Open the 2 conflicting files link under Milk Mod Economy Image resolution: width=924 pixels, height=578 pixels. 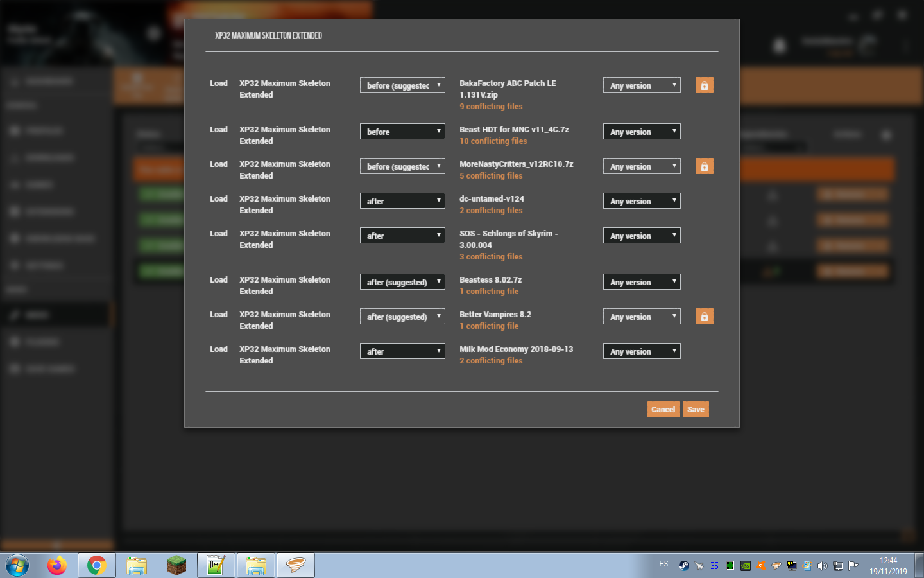(491, 361)
